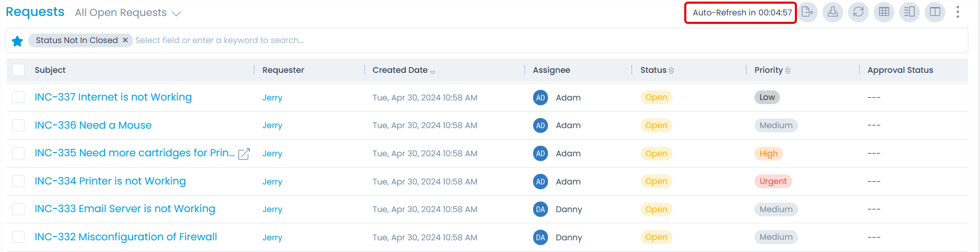Click the download/import icon in toolbar
980x252 pixels.
833,12
